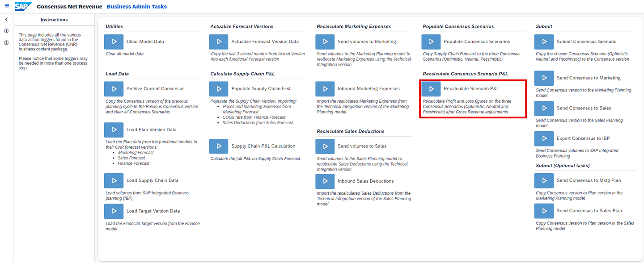The width and height of the screenshot is (644, 263).
Task: Open the hamburger navigation menu
Action: click(x=7, y=6)
